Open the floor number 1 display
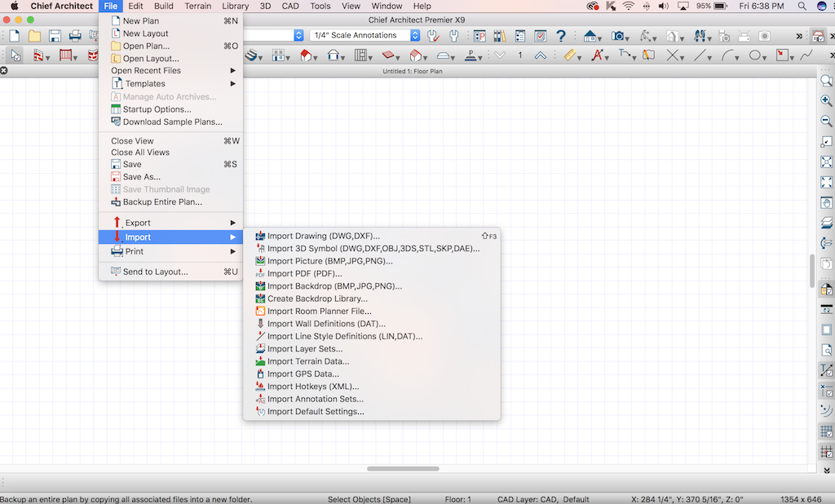Viewport: 835px width, 504px height. [519, 55]
